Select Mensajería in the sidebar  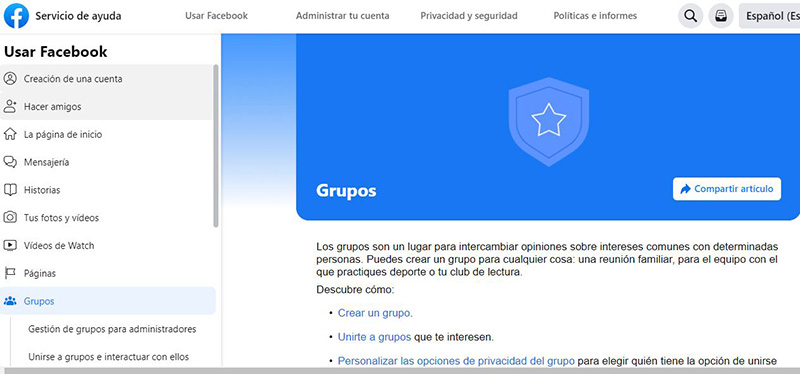(108, 162)
